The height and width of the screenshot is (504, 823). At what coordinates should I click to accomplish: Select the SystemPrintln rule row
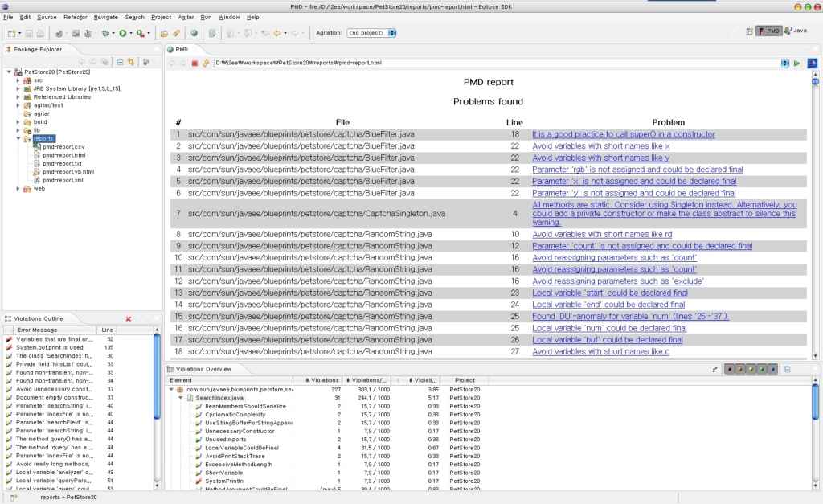pos(224,481)
